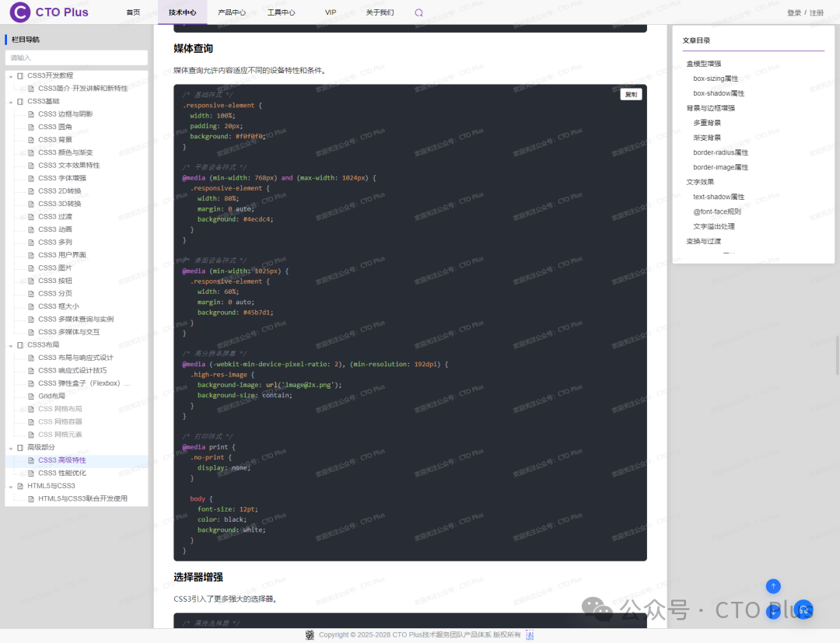This screenshot has height=643, width=840.
Task: Jump to border-image属性 in the article outline
Action: pyautogui.click(x=720, y=168)
